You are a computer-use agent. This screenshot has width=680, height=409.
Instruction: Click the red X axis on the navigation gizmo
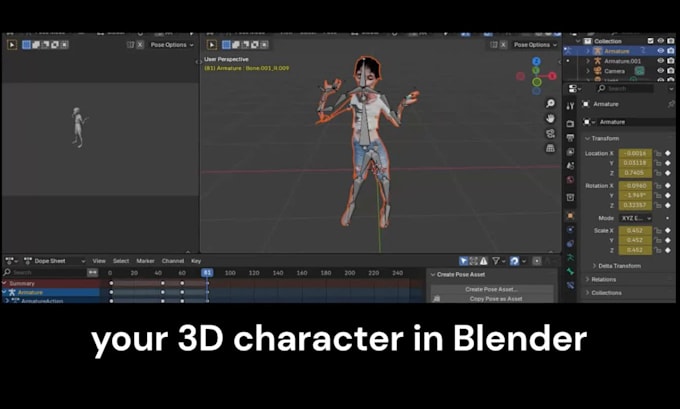552,76
